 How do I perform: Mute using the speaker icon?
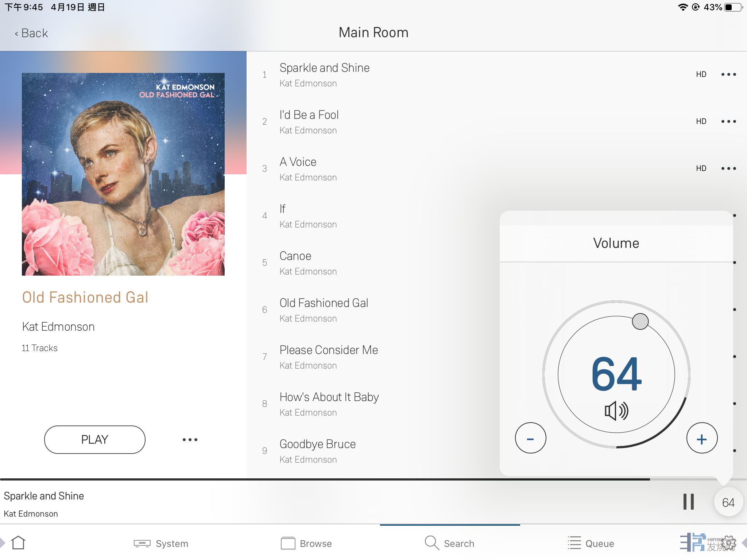[x=616, y=411]
